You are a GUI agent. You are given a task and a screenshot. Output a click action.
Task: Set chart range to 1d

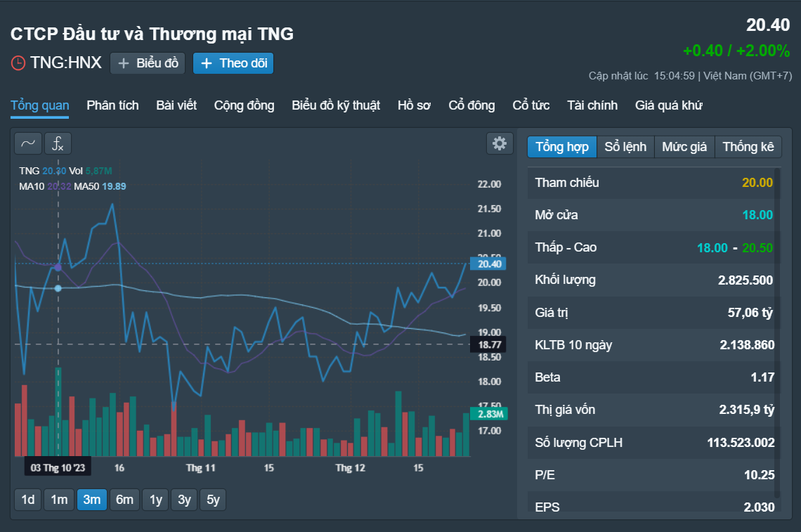[x=28, y=500]
